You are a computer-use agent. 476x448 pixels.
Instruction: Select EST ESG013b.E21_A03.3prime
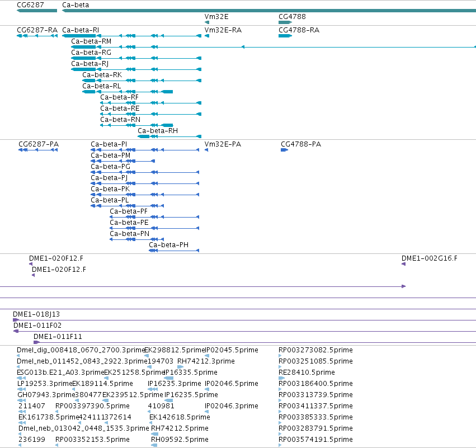click(60, 372)
